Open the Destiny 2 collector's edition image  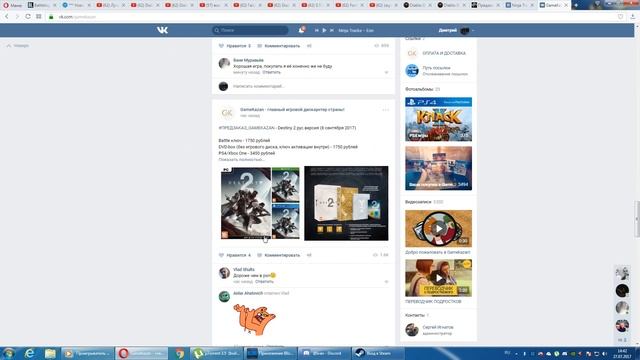pyautogui.click(x=346, y=203)
